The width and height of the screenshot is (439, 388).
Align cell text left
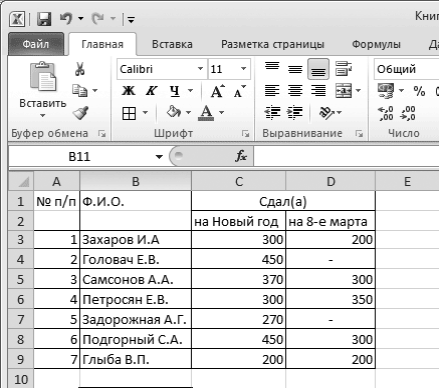[272, 91]
